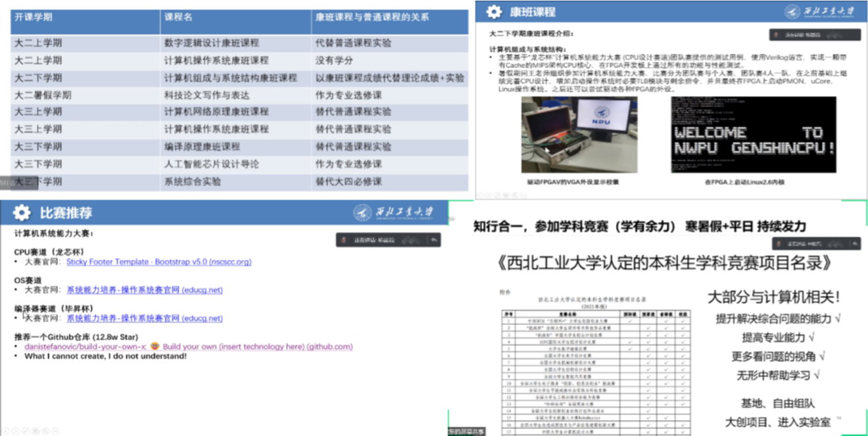Collapse speaker bar above 竞赛项目名录 title
The image size is (868, 436).
[854, 244]
